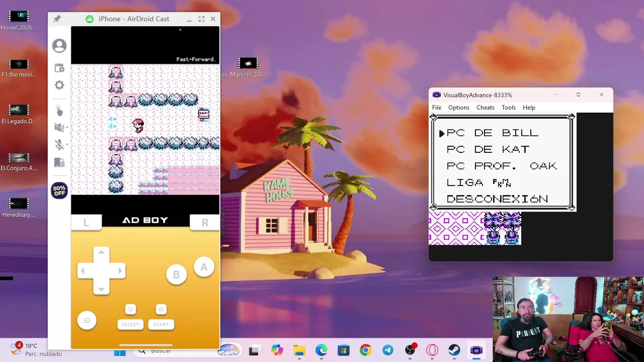Open the Cheats menu in VisualBoyAdvance
Viewport: 644px width, 362px height.
click(x=486, y=108)
